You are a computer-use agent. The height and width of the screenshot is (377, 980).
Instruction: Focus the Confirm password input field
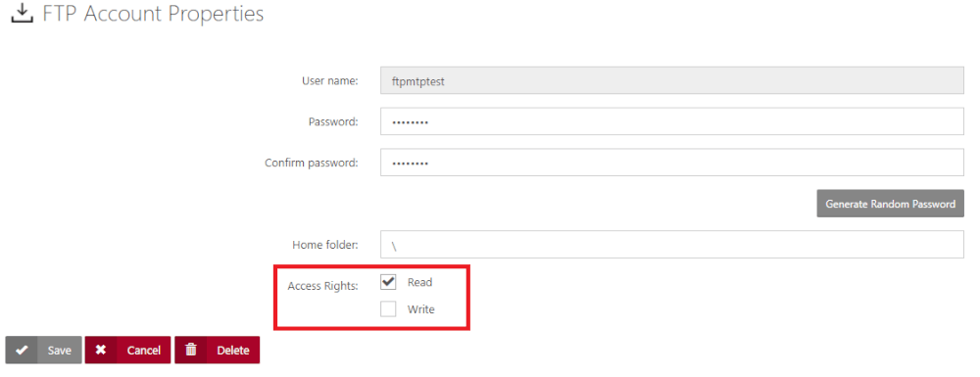672,163
